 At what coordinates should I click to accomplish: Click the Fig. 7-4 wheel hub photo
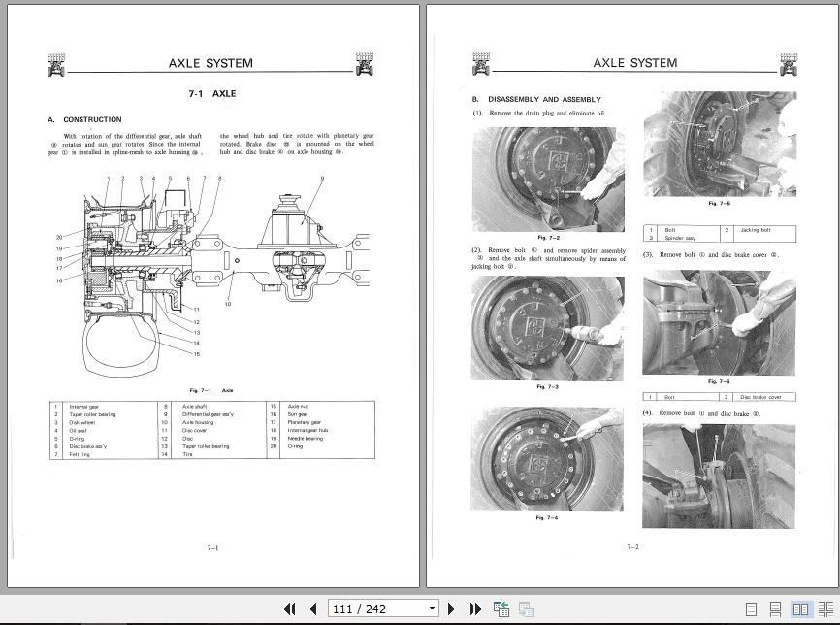coord(547,459)
